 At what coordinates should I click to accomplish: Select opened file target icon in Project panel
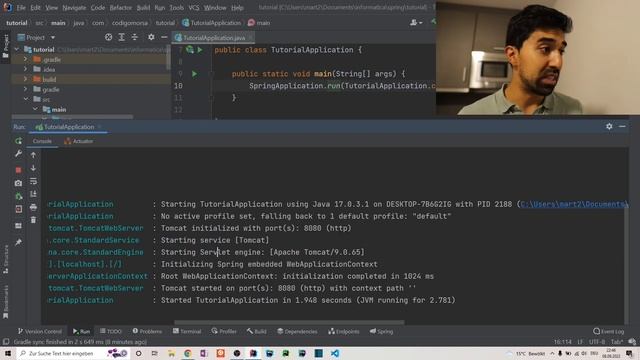pyautogui.click(x=108, y=37)
